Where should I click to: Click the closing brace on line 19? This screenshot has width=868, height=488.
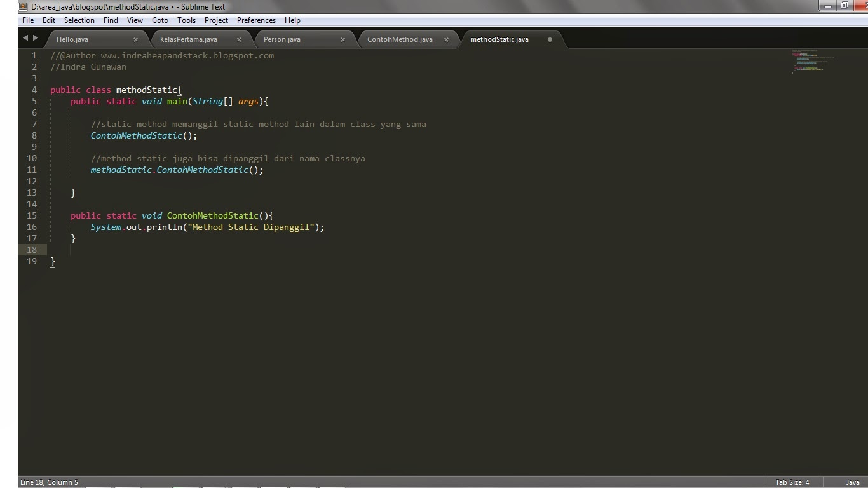coord(53,261)
